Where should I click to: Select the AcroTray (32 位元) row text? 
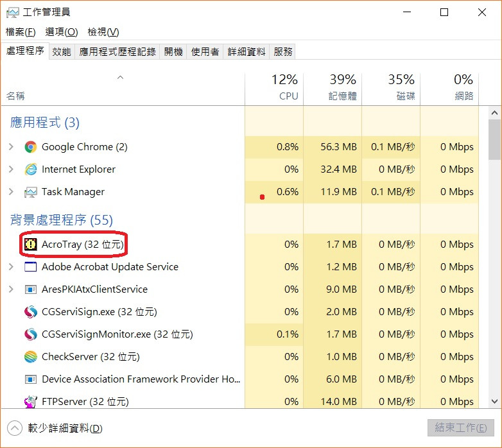click(x=83, y=245)
